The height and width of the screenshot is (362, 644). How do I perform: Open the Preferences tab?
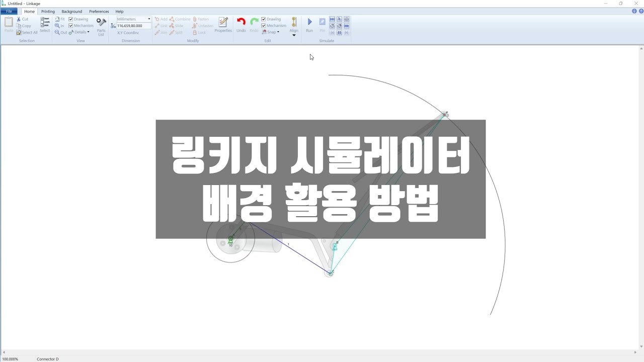(99, 11)
